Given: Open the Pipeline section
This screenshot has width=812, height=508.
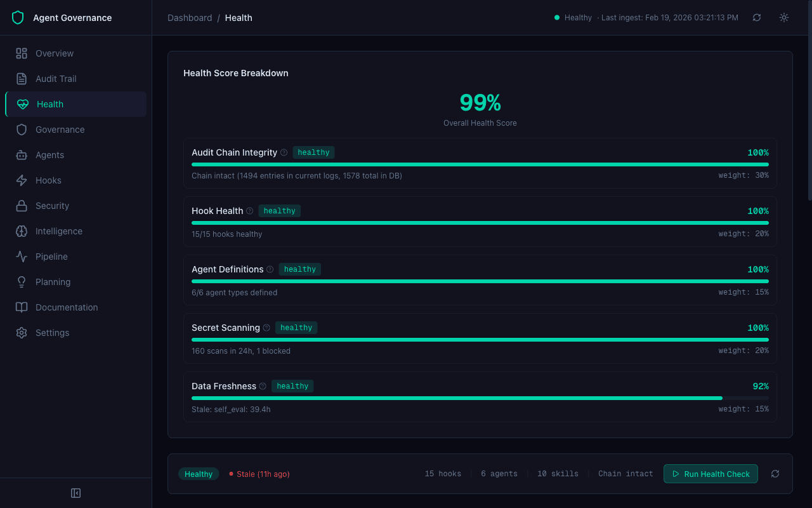Looking at the screenshot, I should pyautogui.click(x=52, y=257).
